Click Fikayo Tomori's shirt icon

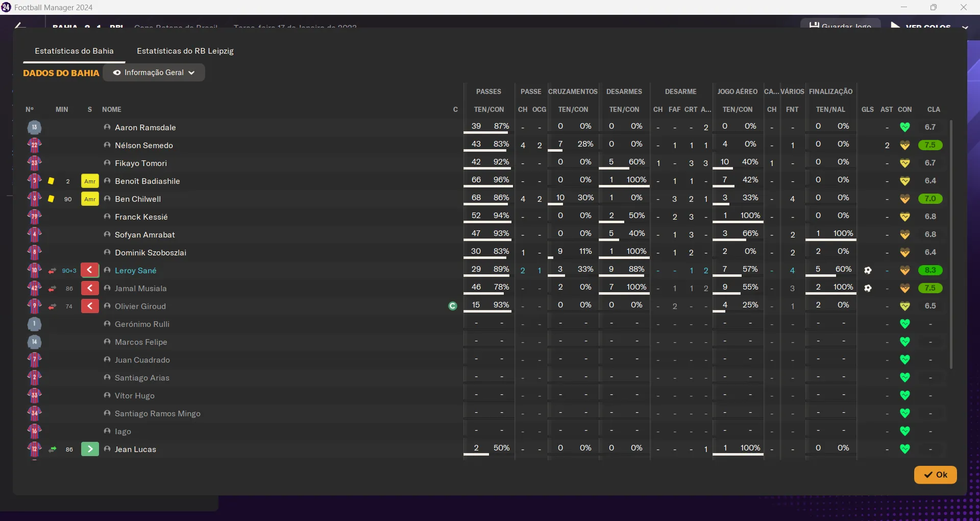click(x=34, y=163)
